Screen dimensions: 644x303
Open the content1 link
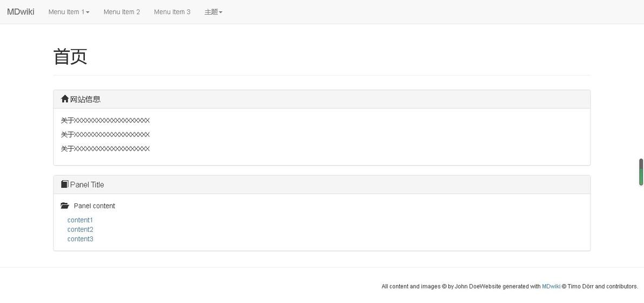80,220
